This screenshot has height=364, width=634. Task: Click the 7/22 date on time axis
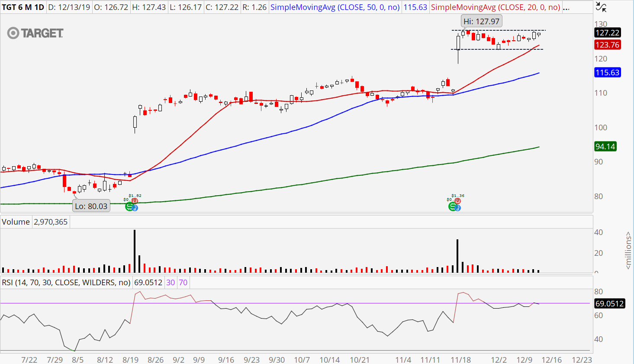(29, 360)
